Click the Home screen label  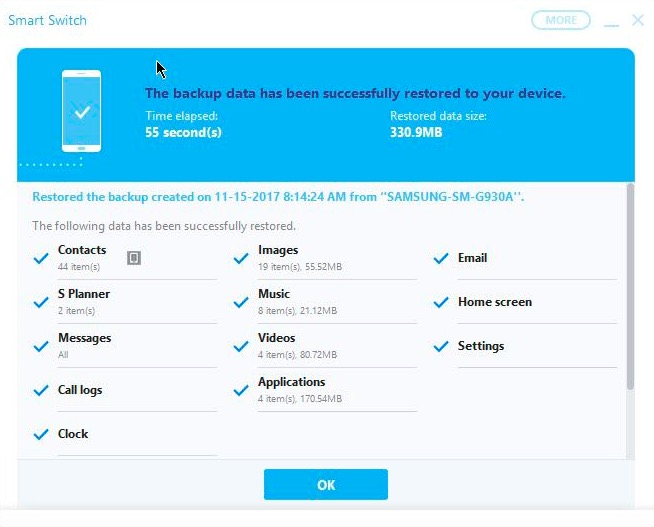pyautogui.click(x=495, y=302)
